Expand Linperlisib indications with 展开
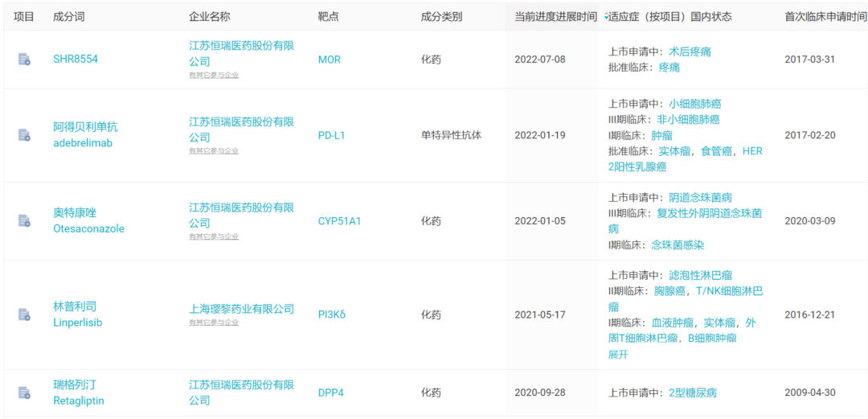The image size is (868, 419). [x=618, y=355]
